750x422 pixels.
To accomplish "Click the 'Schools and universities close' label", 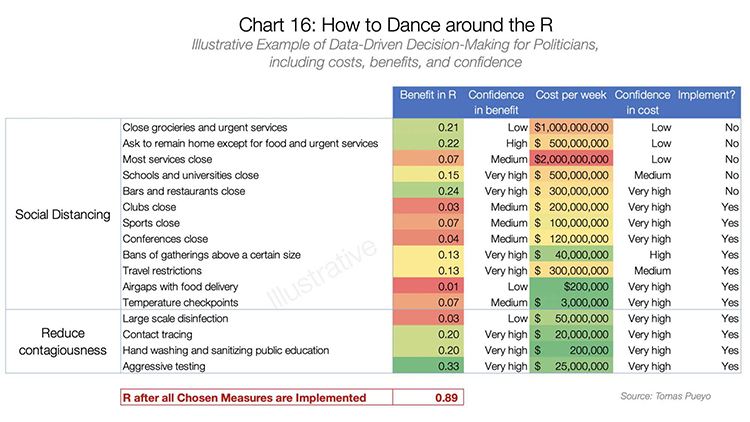I will click(x=191, y=175).
